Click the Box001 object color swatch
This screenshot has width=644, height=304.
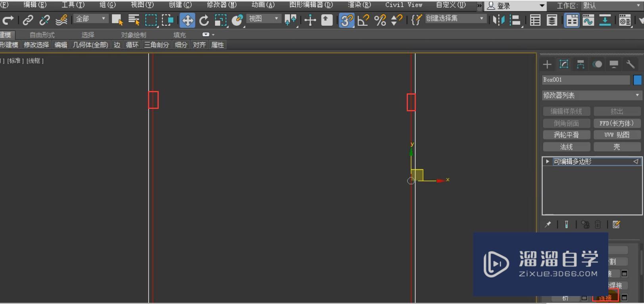tap(637, 80)
